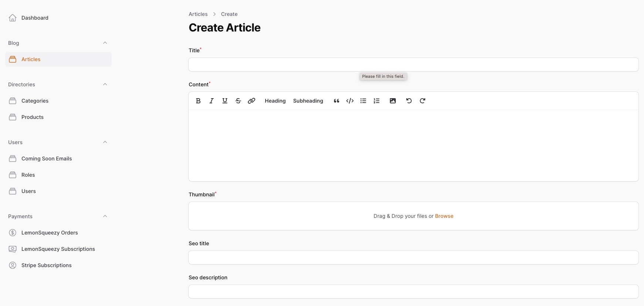Open Categories from the sidebar

(58, 101)
